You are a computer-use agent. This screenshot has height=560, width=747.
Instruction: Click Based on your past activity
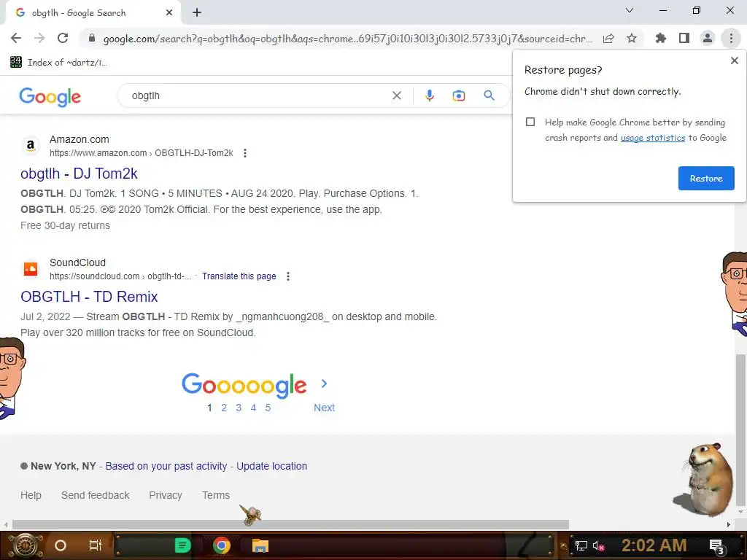pos(166,466)
